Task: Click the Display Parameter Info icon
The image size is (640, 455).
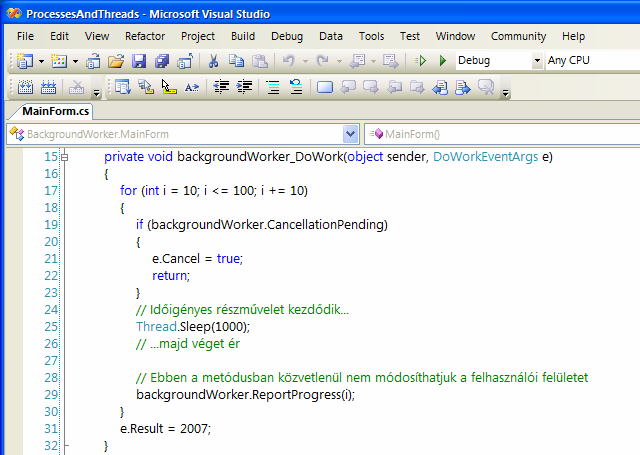Action: (146, 87)
